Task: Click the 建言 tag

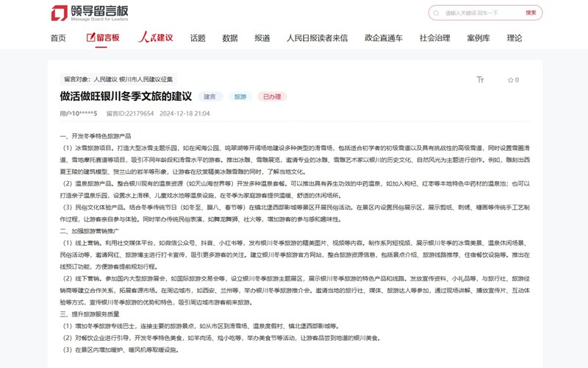Action: 210,96
